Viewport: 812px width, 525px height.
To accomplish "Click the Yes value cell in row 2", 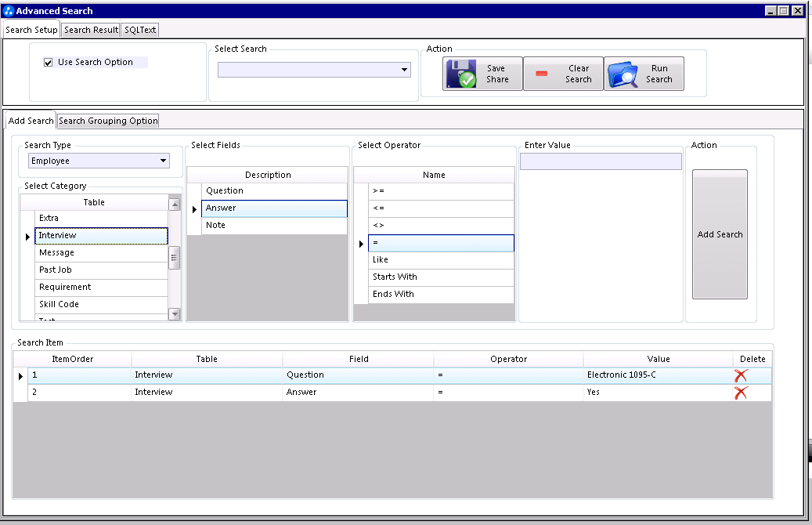I will (x=659, y=393).
